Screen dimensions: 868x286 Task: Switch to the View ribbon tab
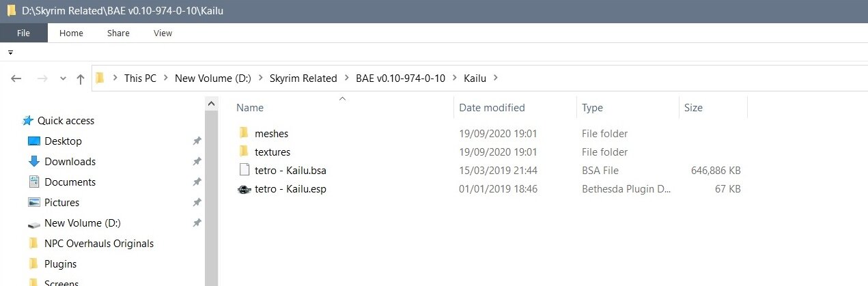(163, 33)
